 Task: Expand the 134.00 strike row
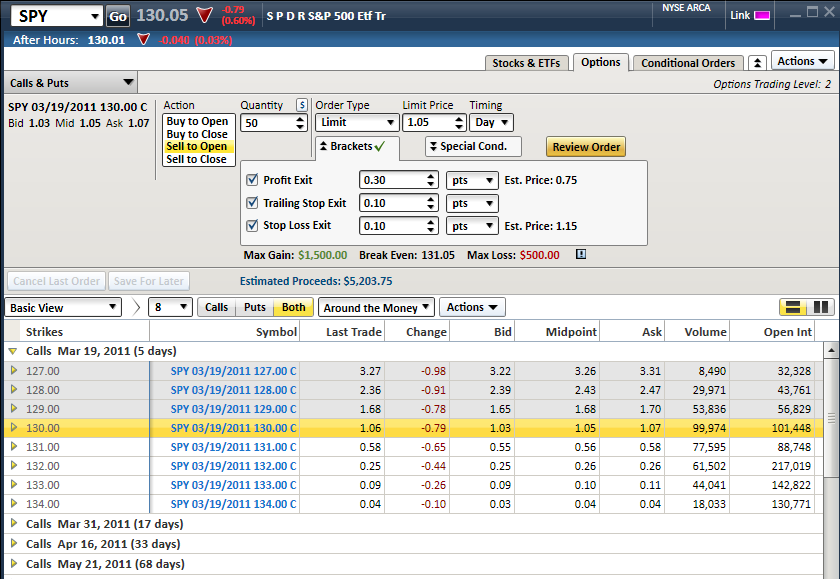[x=14, y=503]
